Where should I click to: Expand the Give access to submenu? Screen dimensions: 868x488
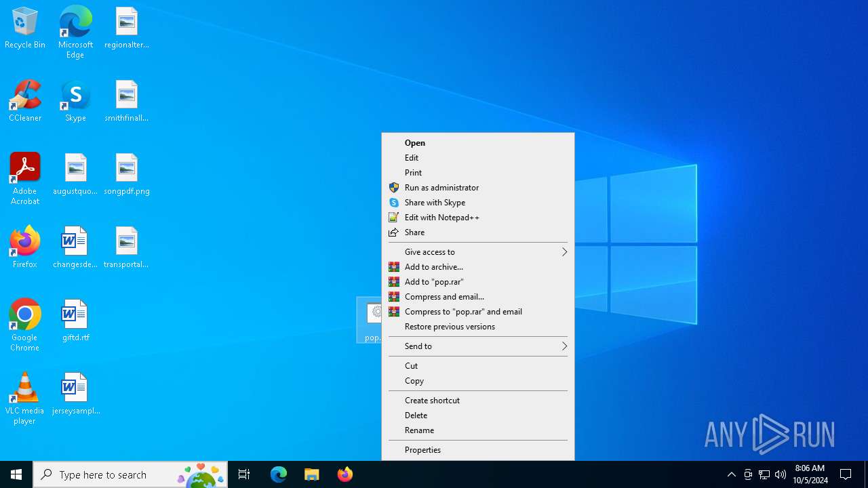(478, 252)
